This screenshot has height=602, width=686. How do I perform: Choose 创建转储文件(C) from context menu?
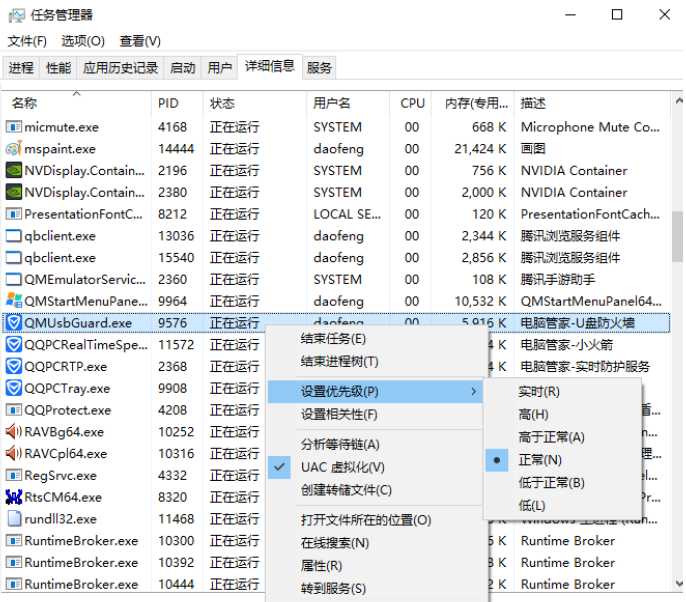pyautogui.click(x=375, y=490)
